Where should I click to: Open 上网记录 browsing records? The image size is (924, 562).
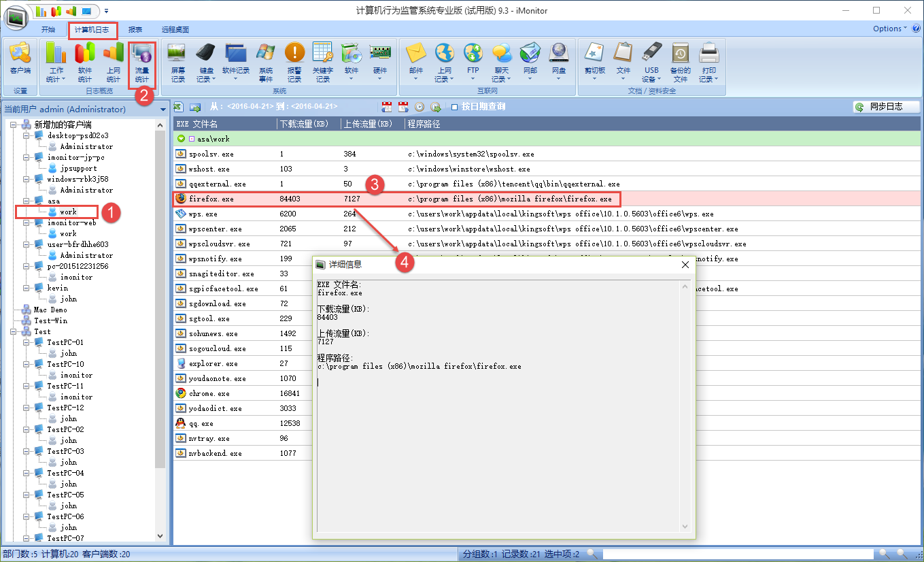(x=444, y=62)
